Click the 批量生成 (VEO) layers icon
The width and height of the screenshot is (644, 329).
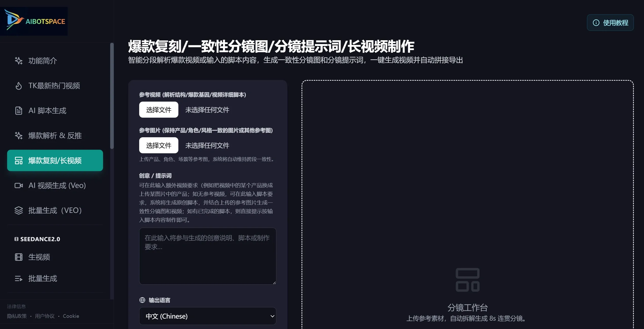coord(18,210)
